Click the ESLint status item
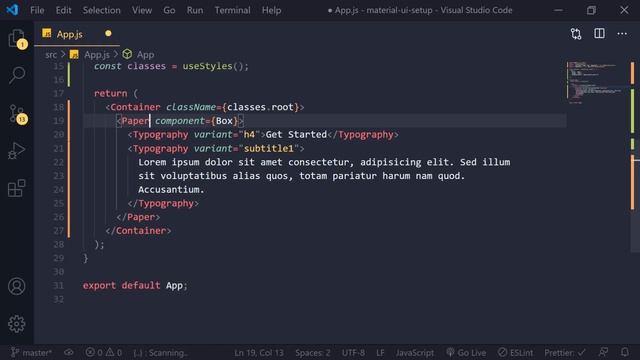This screenshot has height=360, width=640. (x=516, y=353)
